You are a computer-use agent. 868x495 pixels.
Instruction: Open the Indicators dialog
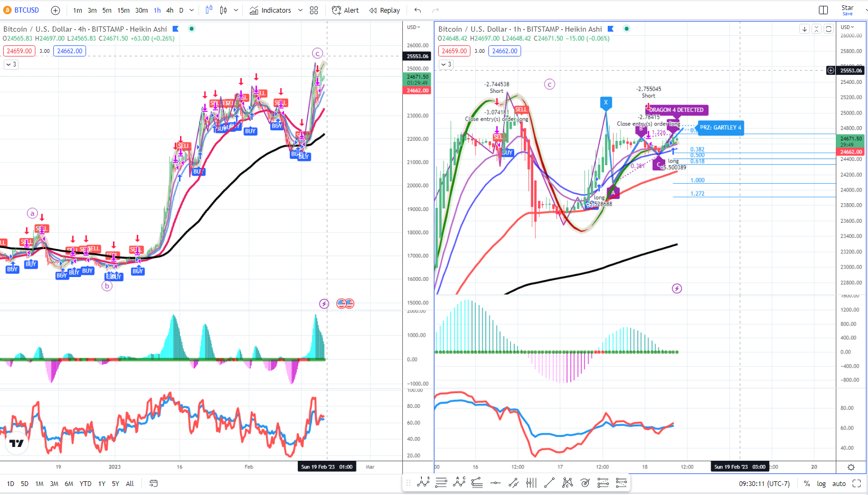tap(270, 10)
